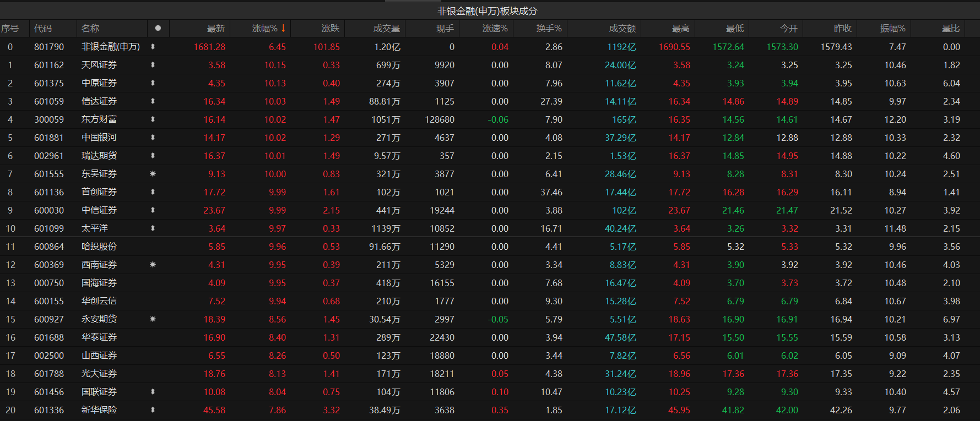
Task: Click the current lot value 128680
Action: click(x=440, y=119)
